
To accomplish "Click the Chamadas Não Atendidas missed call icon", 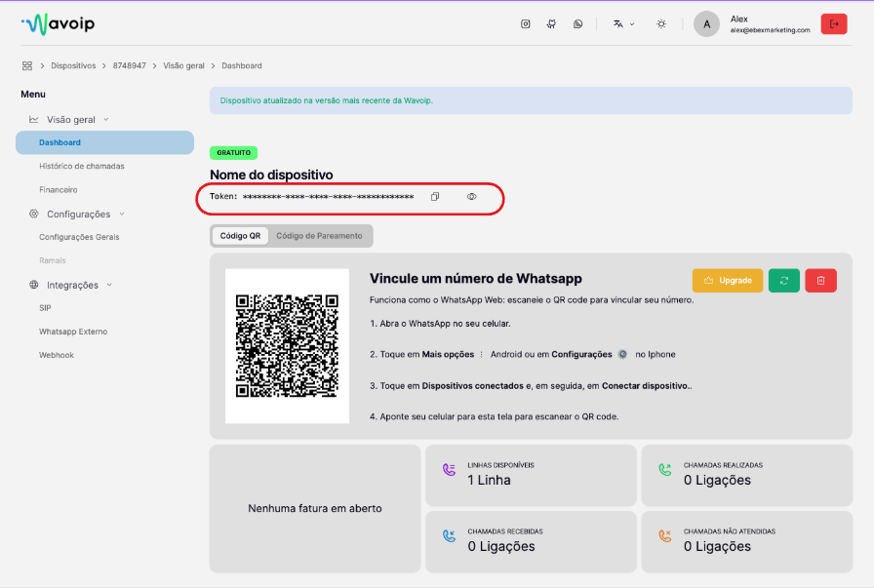I will pyautogui.click(x=664, y=536).
